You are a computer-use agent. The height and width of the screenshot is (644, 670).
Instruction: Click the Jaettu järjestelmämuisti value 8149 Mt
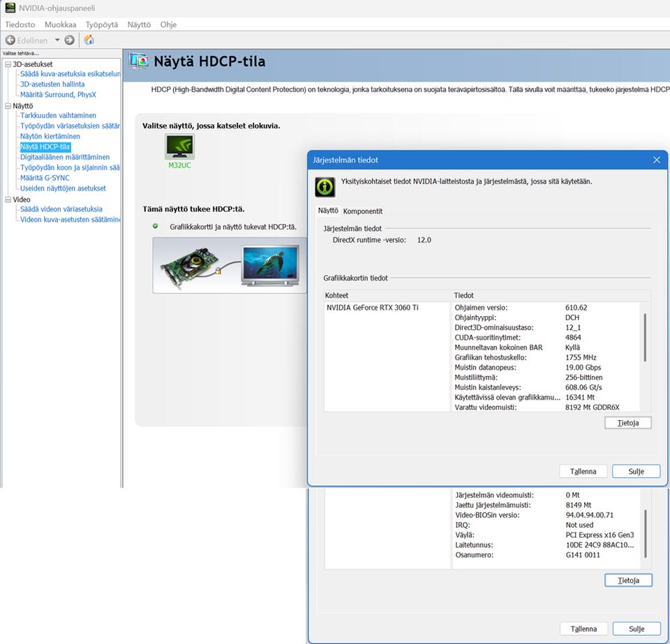click(x=579, y=505)
